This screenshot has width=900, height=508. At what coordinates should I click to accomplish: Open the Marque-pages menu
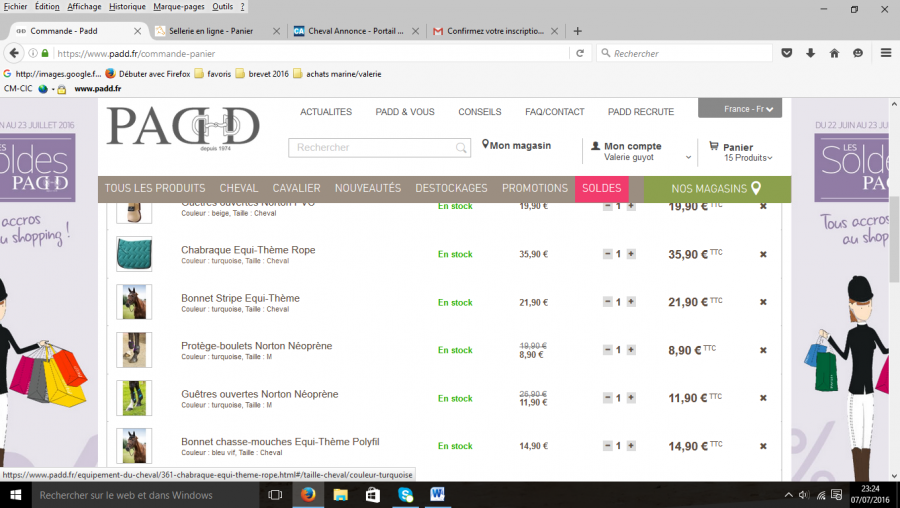179,6
